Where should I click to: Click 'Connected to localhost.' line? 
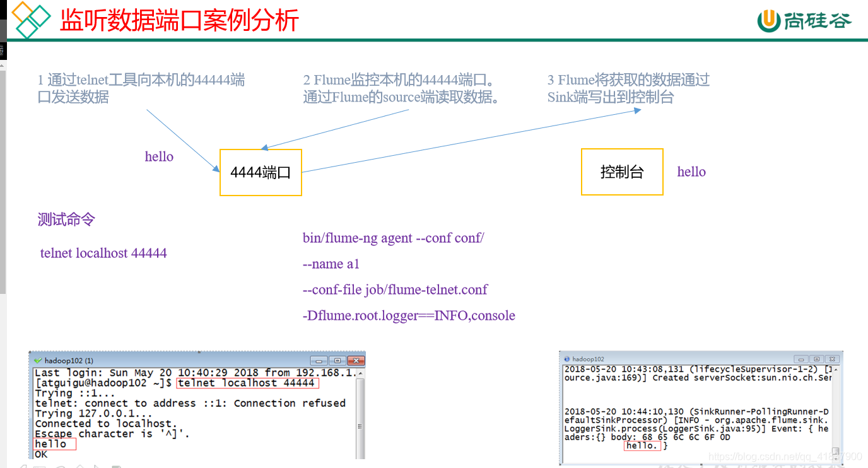tap(106, 423)
